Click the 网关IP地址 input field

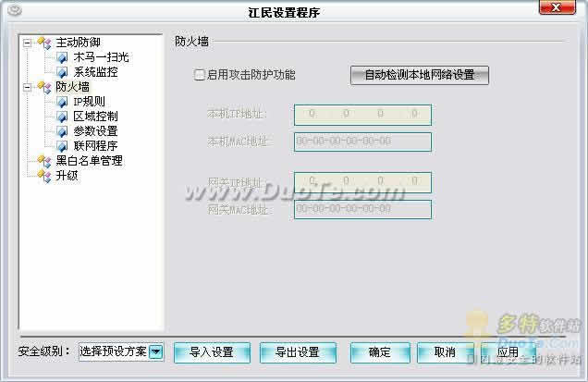(x=362, y=182)
